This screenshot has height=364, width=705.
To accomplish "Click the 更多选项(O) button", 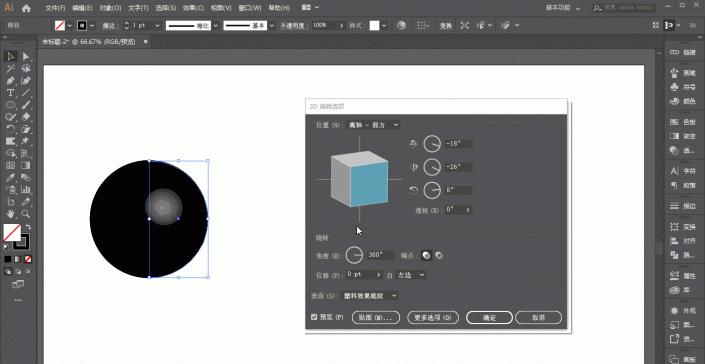I will (433, 317).
